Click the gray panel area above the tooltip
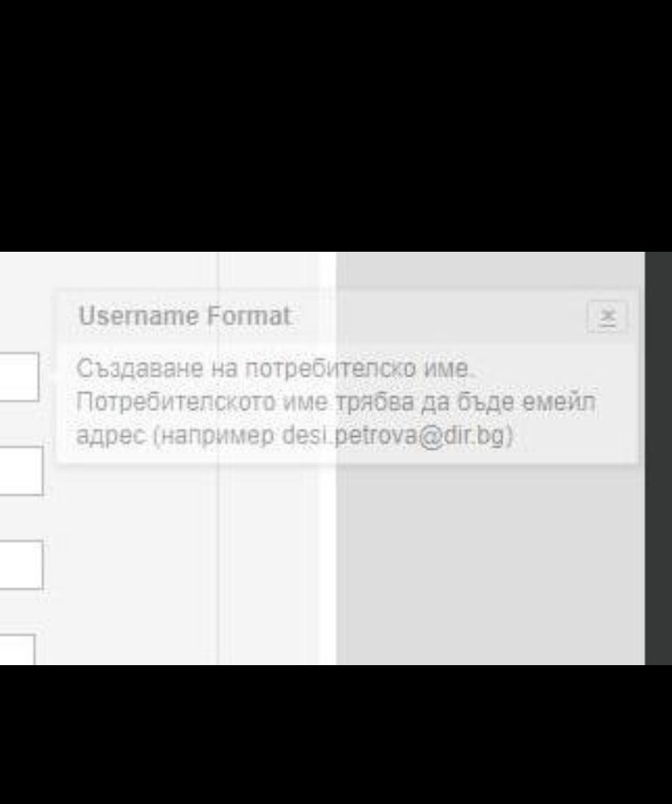Screen dimensions: 672x804 pyautogui.click(x=490, y=270)
